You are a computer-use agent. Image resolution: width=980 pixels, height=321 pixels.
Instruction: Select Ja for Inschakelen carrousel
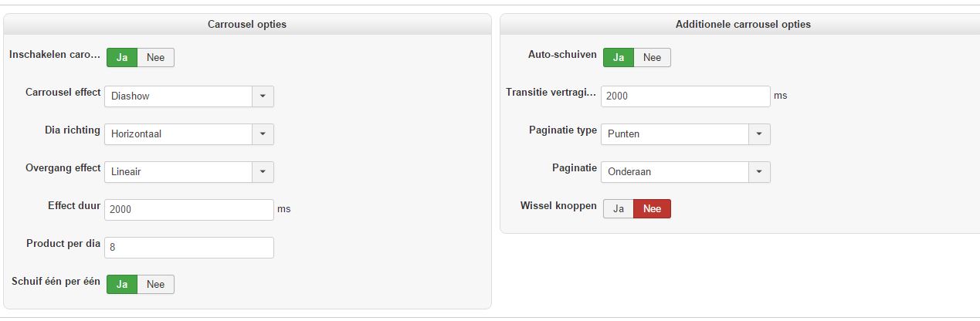pos(122,57)
